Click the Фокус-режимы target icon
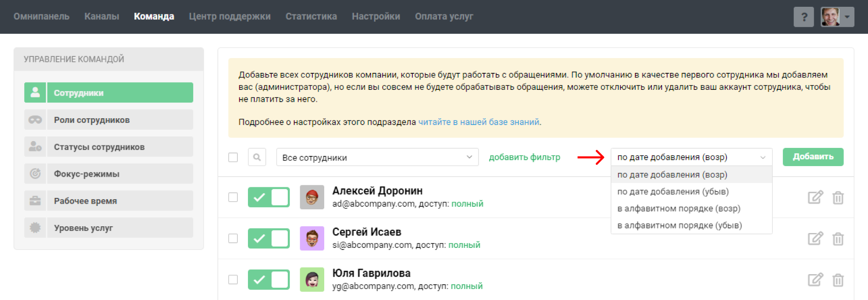 (35, 174)
